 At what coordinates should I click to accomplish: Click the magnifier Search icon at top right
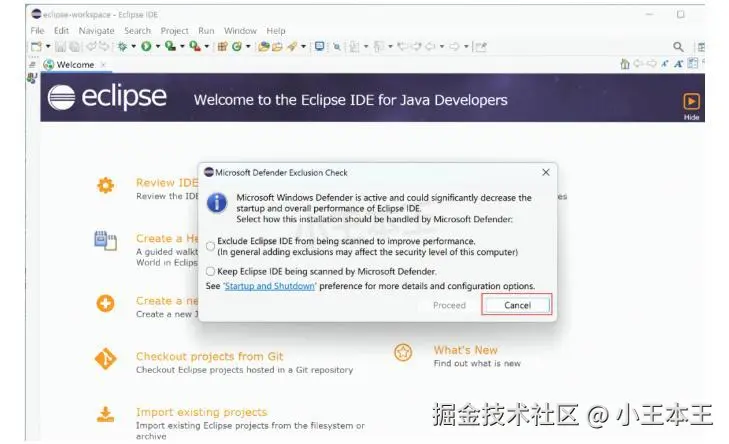(x=678, y=46)
